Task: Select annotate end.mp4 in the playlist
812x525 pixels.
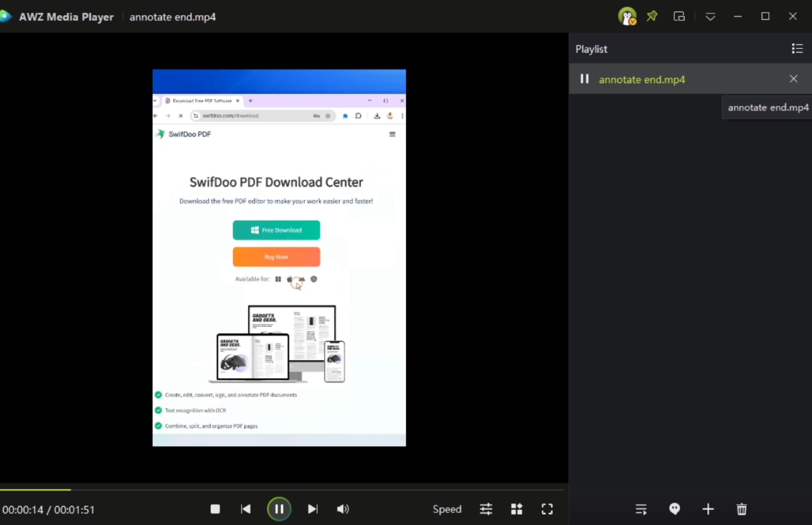Action: click(x=690, y=79)
